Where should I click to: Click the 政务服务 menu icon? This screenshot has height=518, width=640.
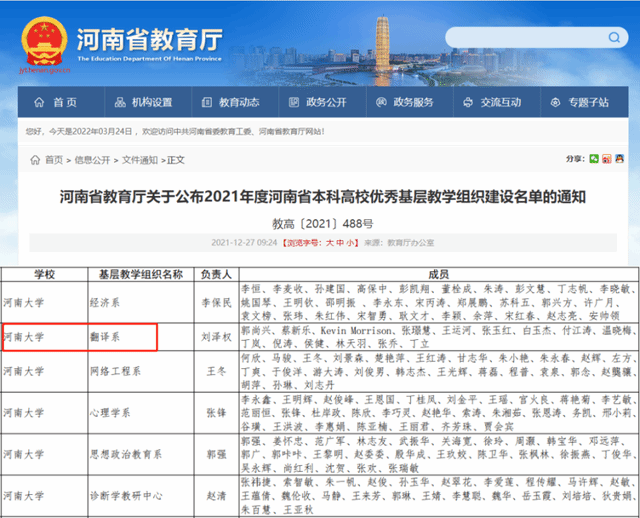pyautogui.click(x=381, y=102)
